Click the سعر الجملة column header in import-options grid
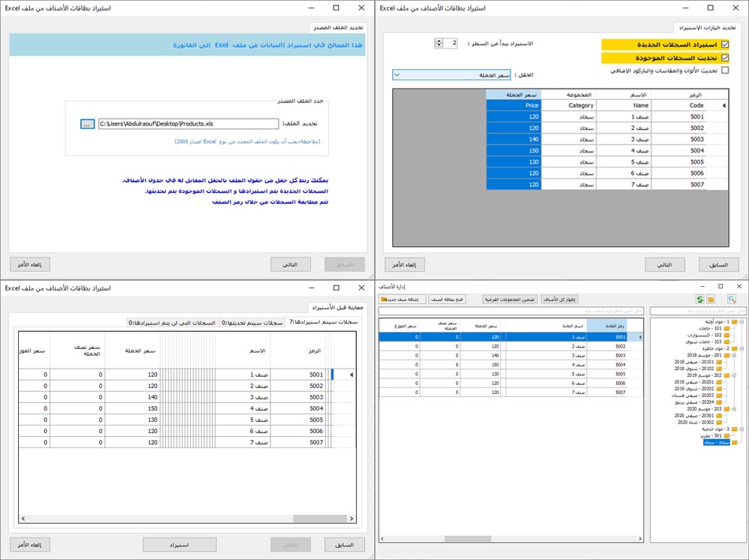The height and width of the screenshot is (560, 749). (x=514, y=95)
